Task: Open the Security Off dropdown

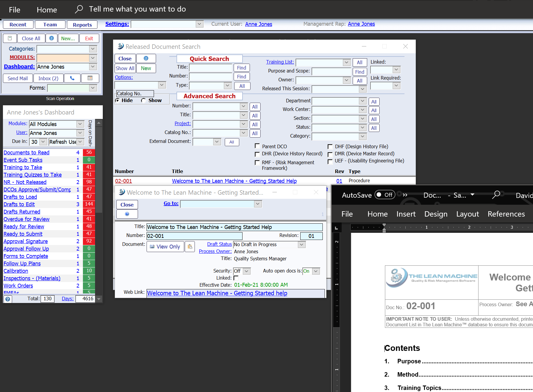Action: click(247, 271)
